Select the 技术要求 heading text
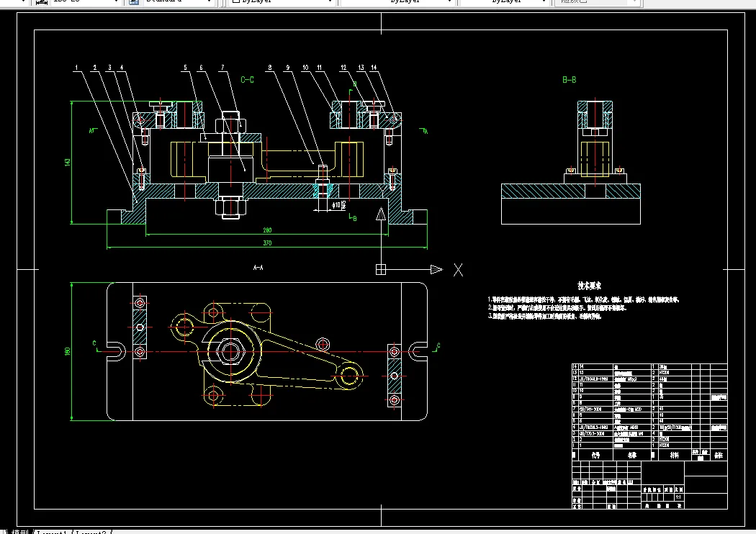 (589, 286)
